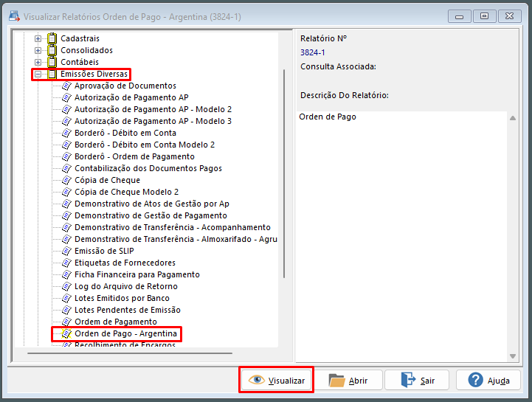532x402 pixels.
Task: Click description box scroll down arrow
Action: coord(513,356)
